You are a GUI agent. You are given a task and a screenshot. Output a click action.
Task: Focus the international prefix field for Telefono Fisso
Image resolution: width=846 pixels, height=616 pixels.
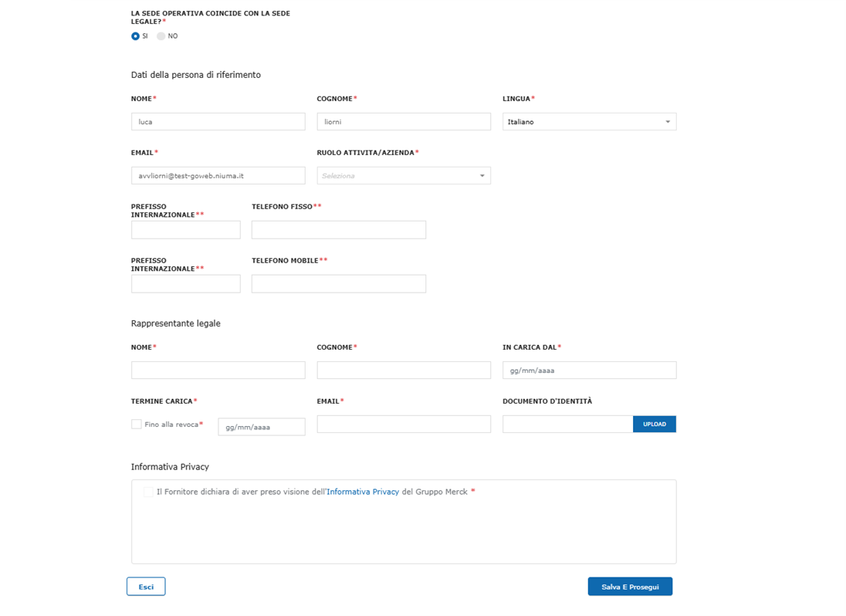186,230
